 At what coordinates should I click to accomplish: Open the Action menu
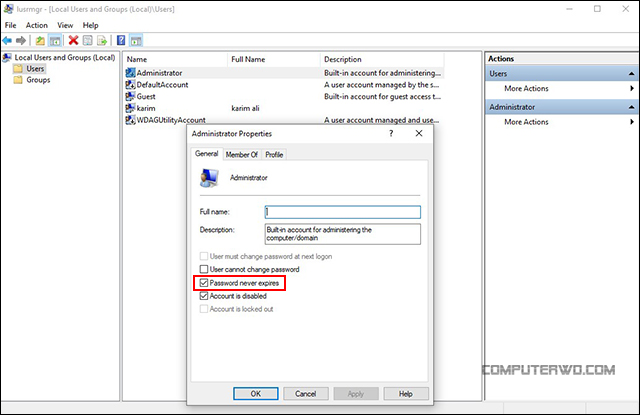point(36,24)
